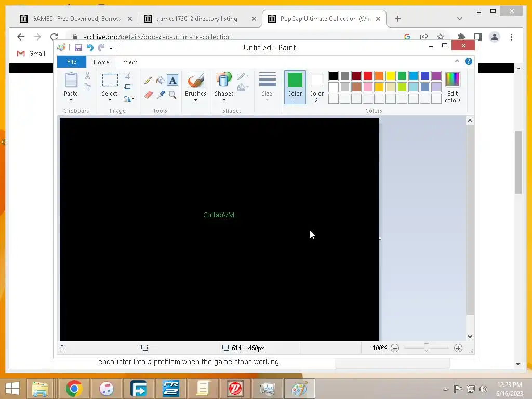Select the Fill with color bucket tool

(160, 81)
